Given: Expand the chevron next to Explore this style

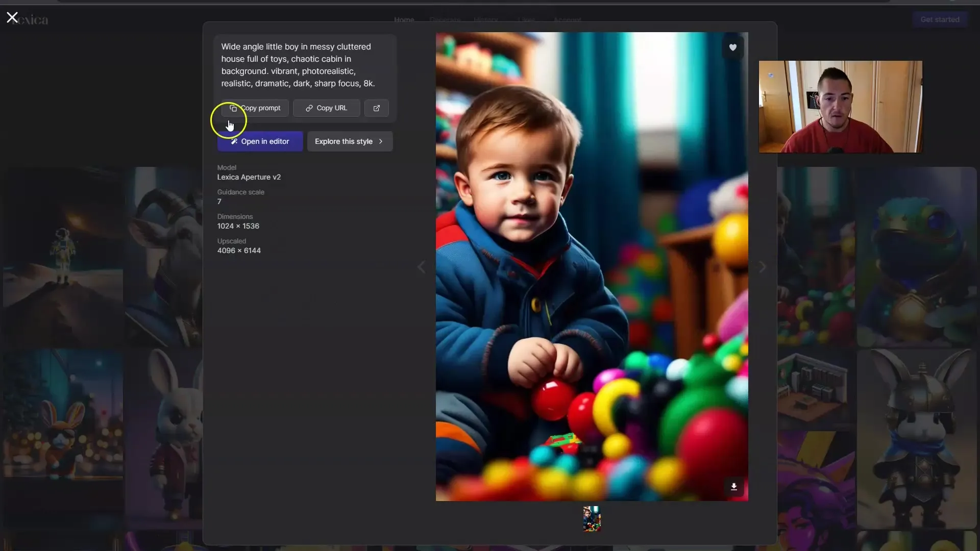Looking at the screenshot, I should pos(382,141).
